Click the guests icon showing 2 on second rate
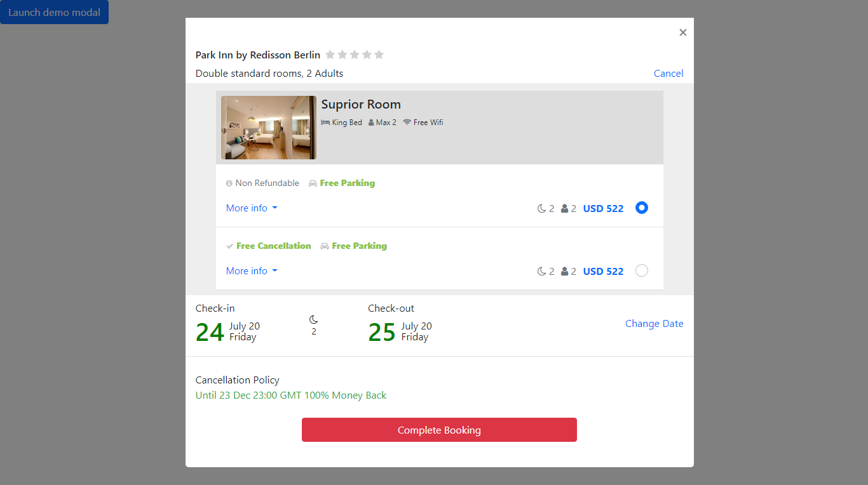The width and height of the screenshot is (868, 485). [x=564, y=270]
